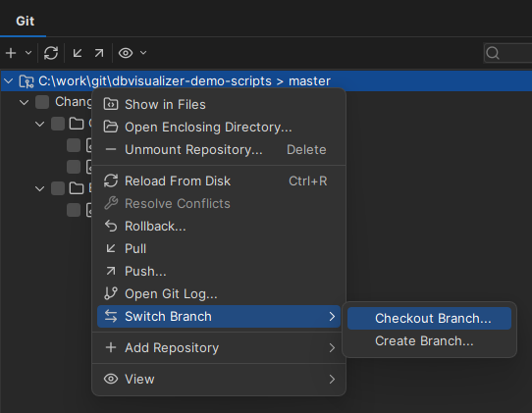
Task: Choose Unmount Repository...
Action: [219, 149]
